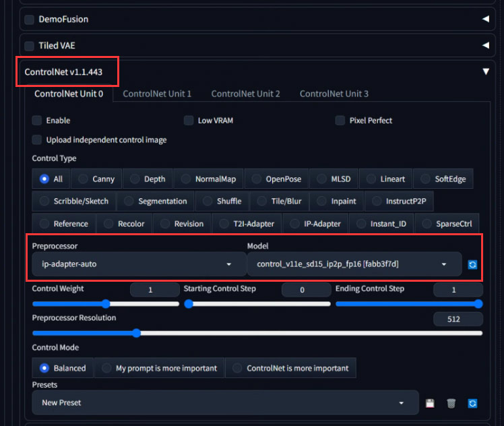504x426 pixels.
Task: Select the Inpaint control type
Action: [x=337, y=202]
